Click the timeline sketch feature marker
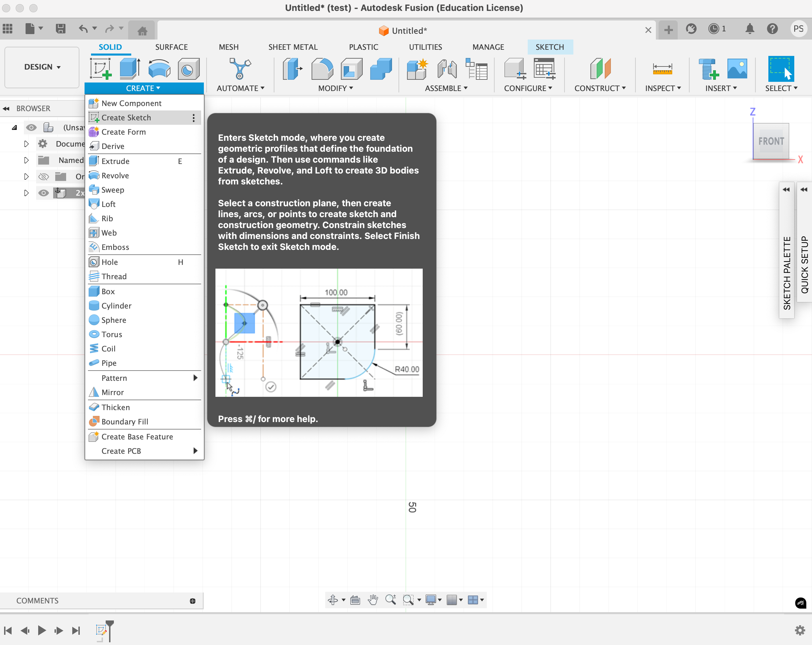812x645 pixels. [101, 630]
